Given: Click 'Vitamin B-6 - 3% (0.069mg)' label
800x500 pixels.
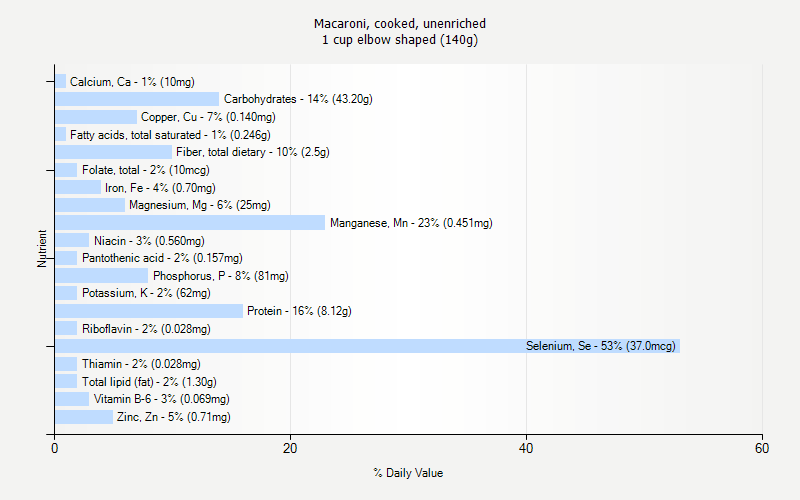Looking at the screenshot, I should click(162, 399).
